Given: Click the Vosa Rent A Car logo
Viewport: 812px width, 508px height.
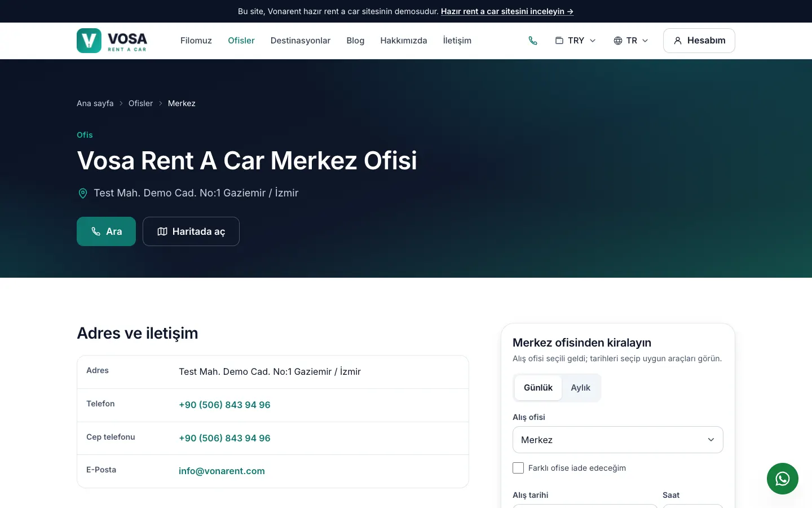Looking at the screenshot, I should (112, 41).
